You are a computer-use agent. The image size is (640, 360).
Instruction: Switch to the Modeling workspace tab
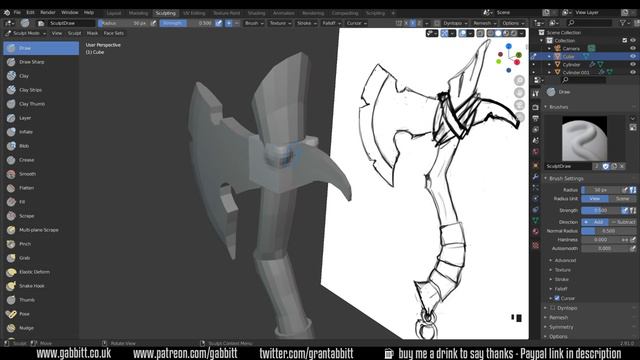point(138,13)
